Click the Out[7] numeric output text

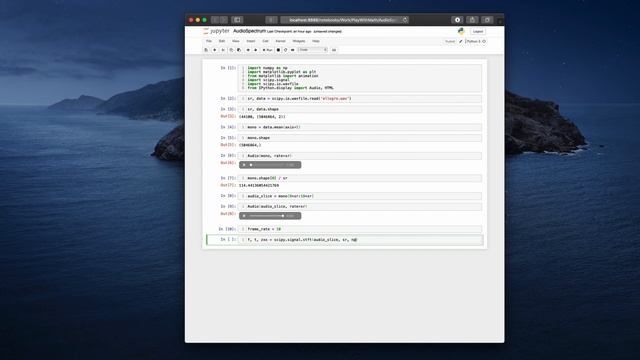coord(259,185)
